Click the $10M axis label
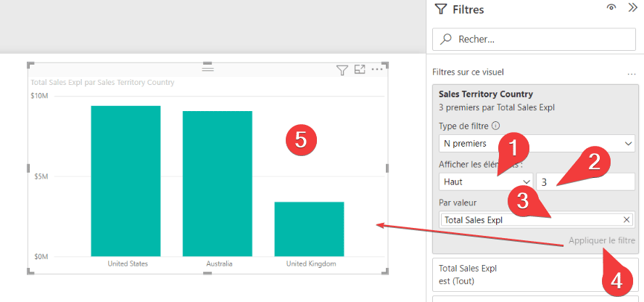644x302 pixels. click(39, 96)
